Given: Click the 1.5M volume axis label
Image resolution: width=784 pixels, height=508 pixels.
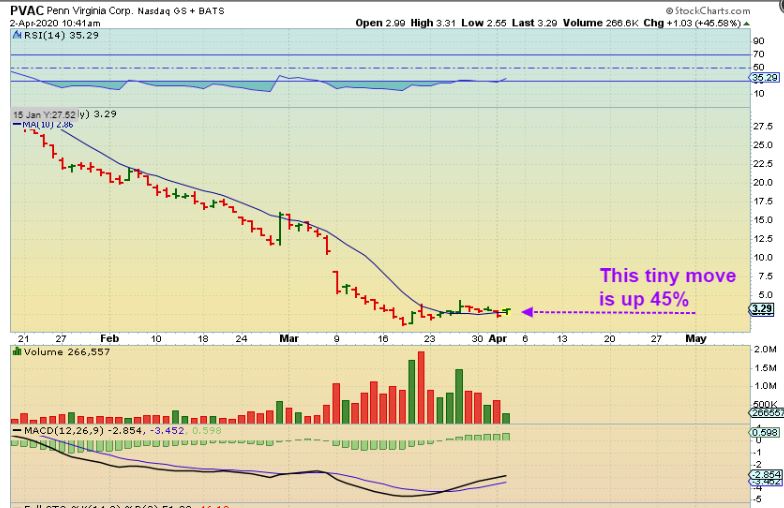Looking at the screenshot, I should 764,368.
